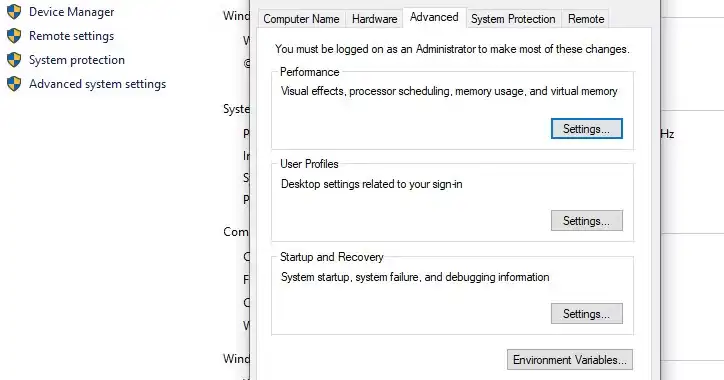The image size is (724, 380).
Task: Open the Advanced system settings link
Action: coord(97,84)
